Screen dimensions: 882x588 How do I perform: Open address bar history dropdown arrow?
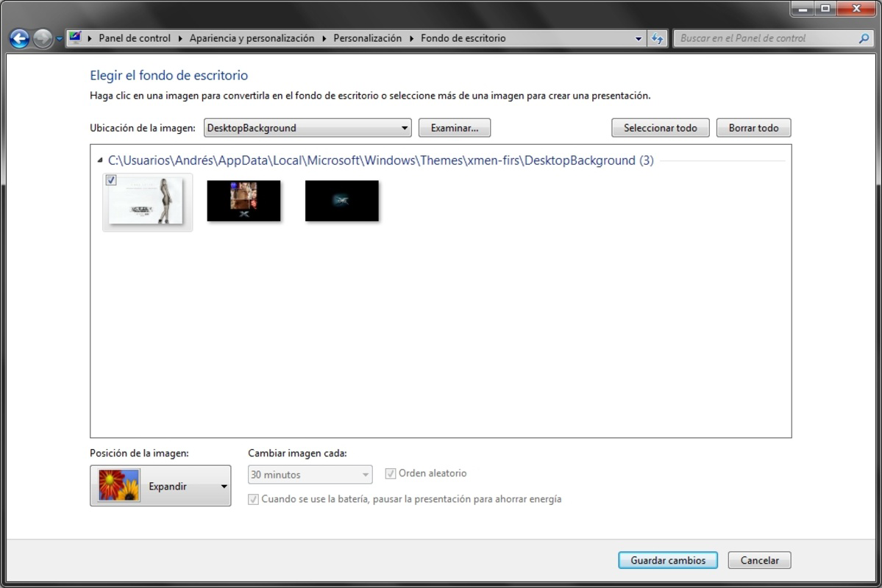click(639, 39)
